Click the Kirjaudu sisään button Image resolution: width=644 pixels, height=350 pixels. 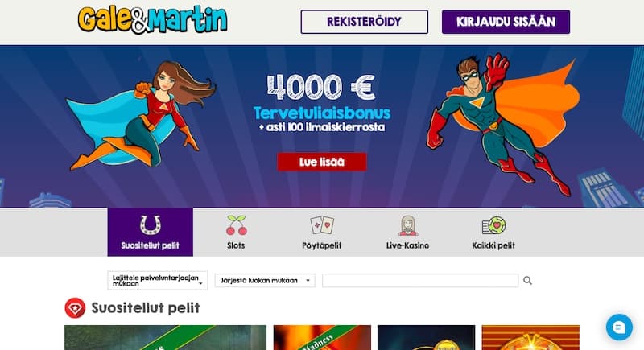click(x=506, y=22)
